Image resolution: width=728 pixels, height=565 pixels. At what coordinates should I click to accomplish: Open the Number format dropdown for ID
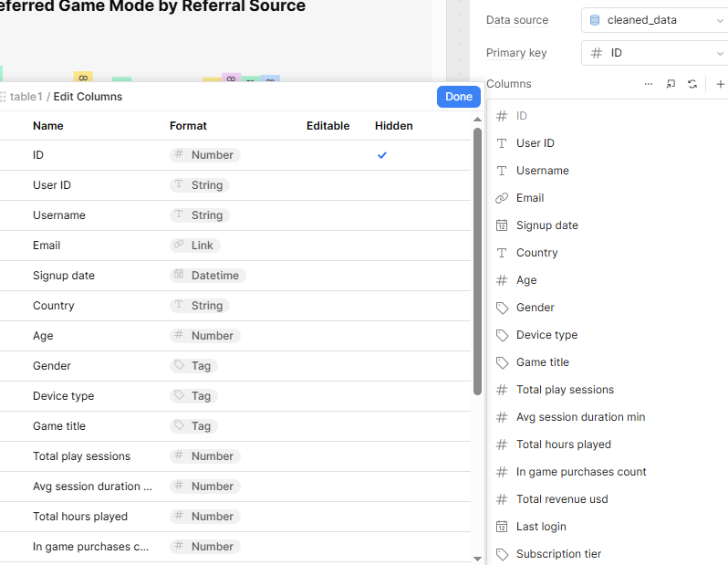204,155
